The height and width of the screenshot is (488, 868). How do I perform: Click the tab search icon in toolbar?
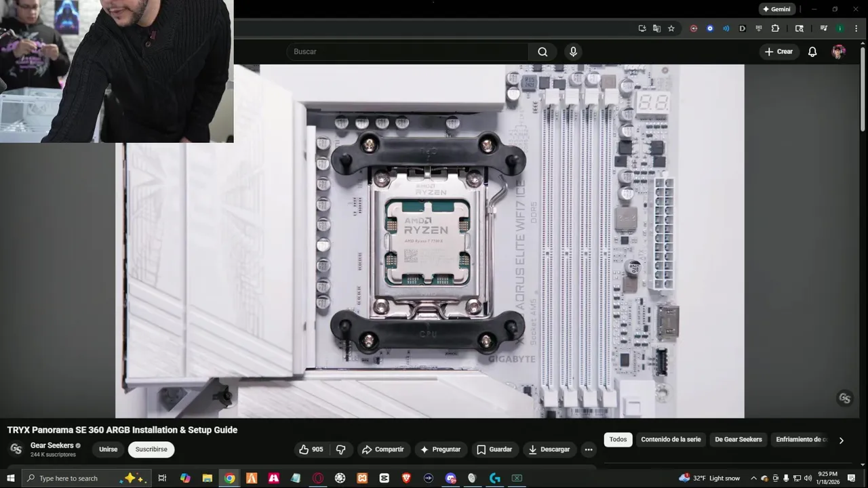pyautogui.click(x=800, y=28)
